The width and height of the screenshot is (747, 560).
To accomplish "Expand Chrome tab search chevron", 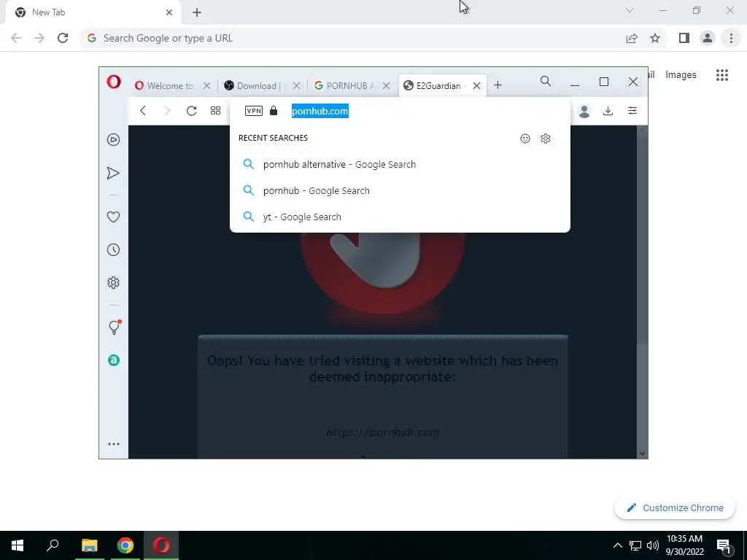I will click(x=630, y=10).
